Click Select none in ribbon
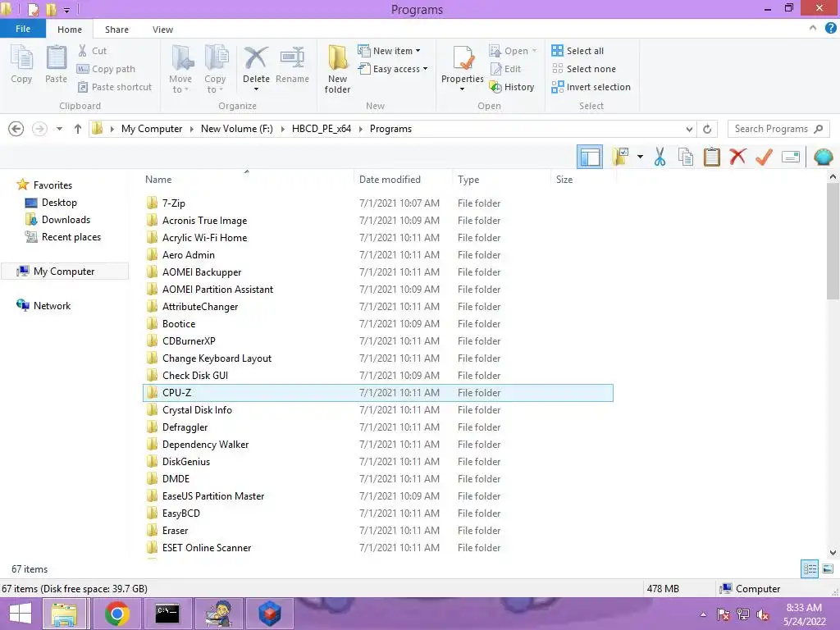This screenshot has width=840, height=630. coord(584,69)
